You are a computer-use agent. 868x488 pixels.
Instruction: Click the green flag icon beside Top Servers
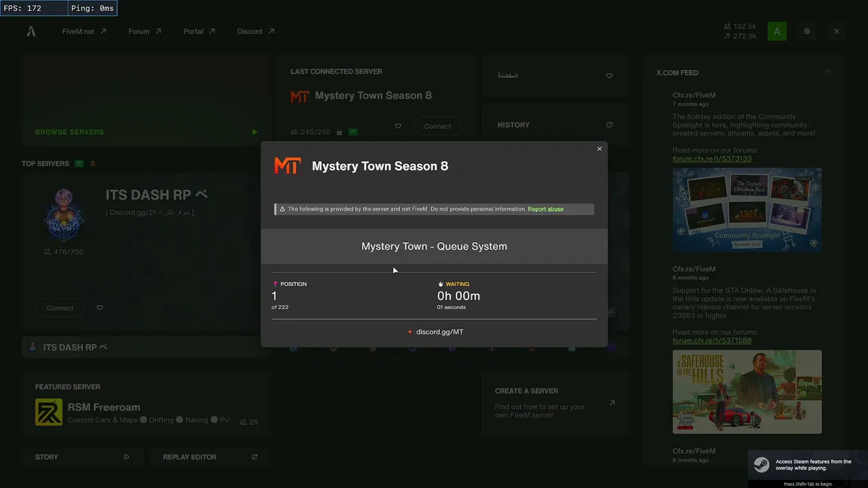click(x=79, y=163)
